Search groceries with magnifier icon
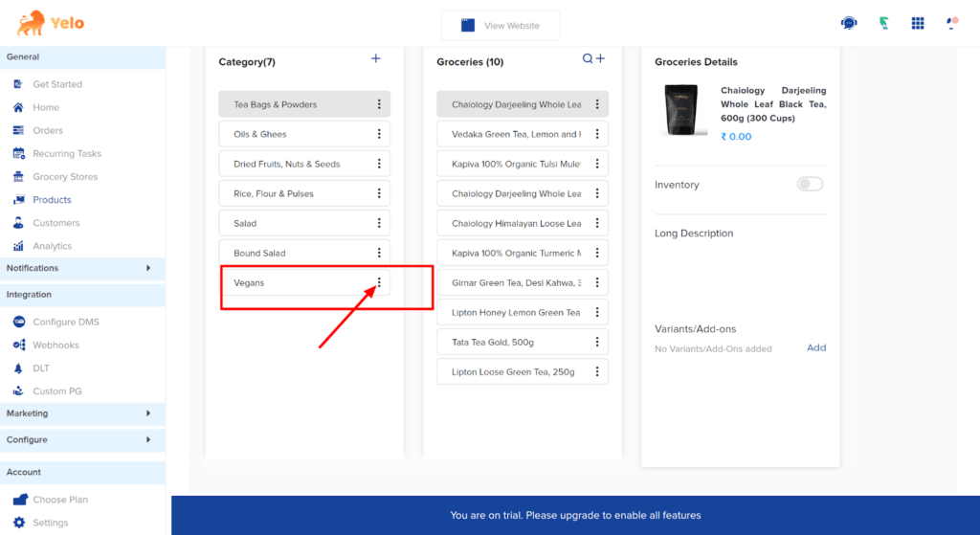The height and width of the screenshot is (535, 980). coord(588,58)
